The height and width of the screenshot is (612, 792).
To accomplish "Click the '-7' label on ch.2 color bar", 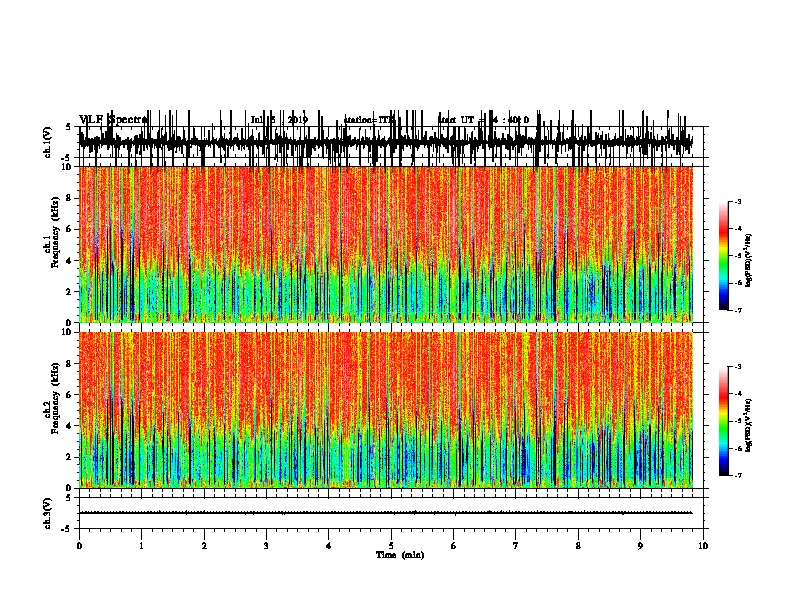I will click(737, 476).
